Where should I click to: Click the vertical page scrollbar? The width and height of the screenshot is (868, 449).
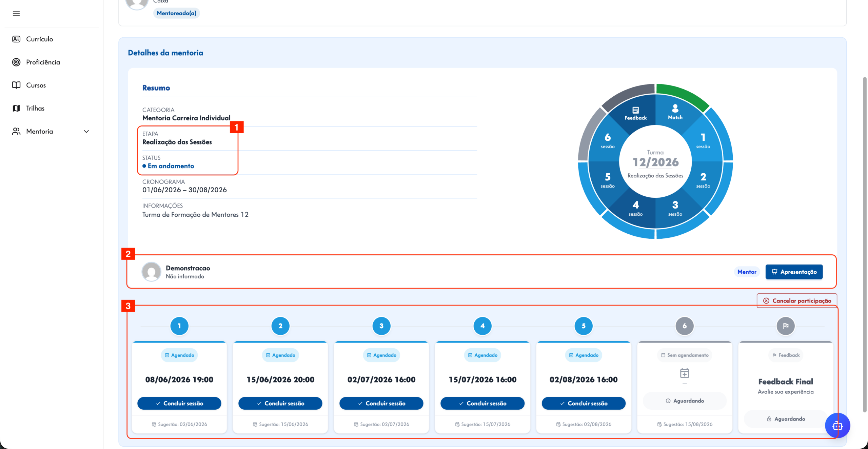tap(865, 244)
